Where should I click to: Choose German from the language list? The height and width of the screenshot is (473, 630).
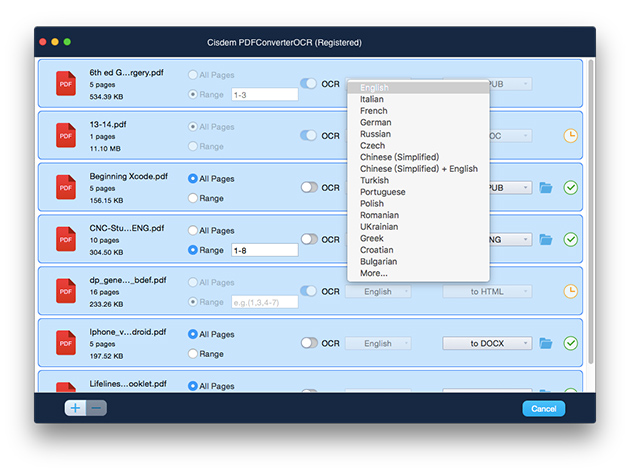click(x=376, y=122)
